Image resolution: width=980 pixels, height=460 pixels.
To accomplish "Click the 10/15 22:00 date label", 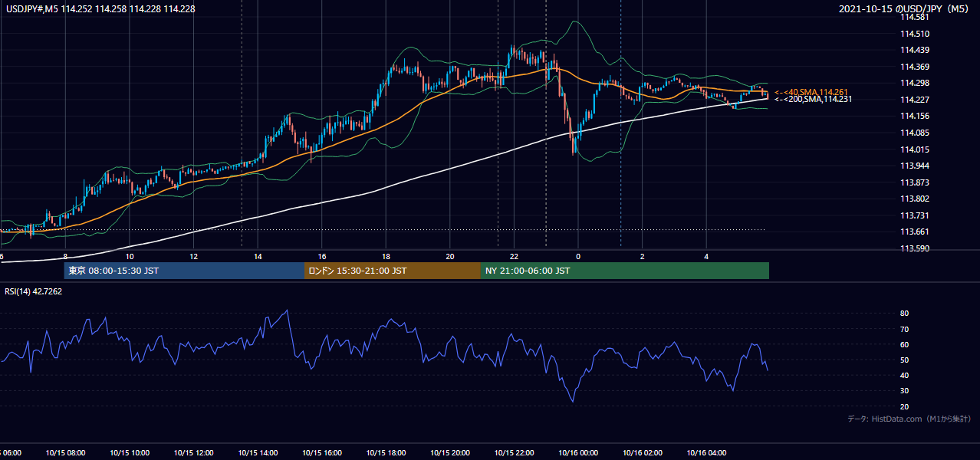I will 514,453.
